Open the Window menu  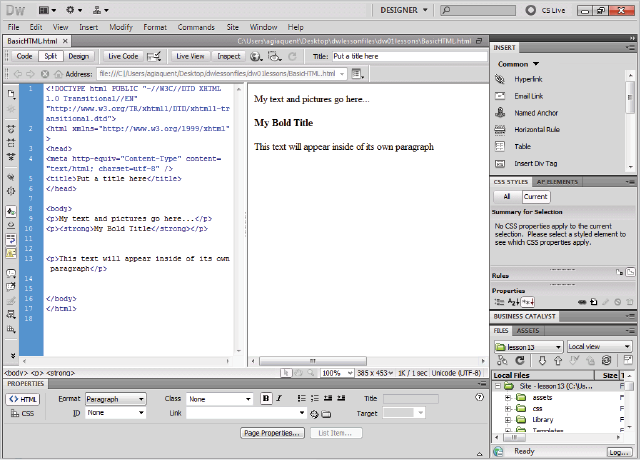(263, 27)
